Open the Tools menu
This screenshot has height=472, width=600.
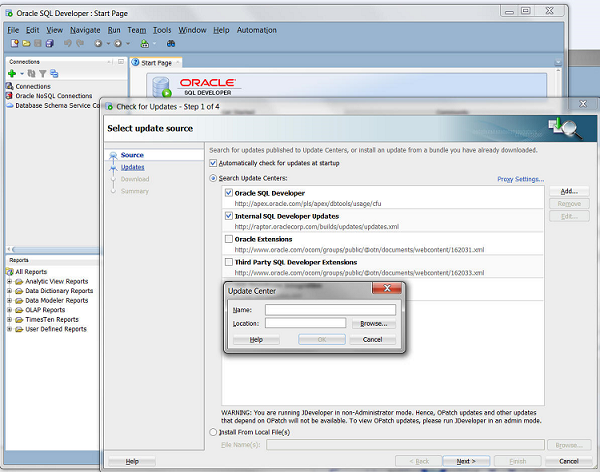pyautogui.click(x=162, y=30)
